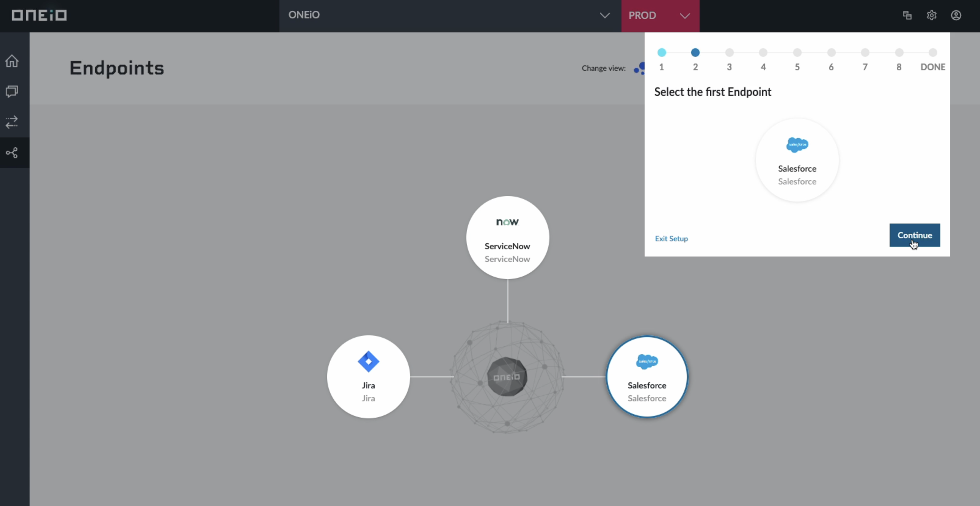The image size is (980, 506).
Task: Click the central ONEiO hub sphere
Action: pos(507,377)
